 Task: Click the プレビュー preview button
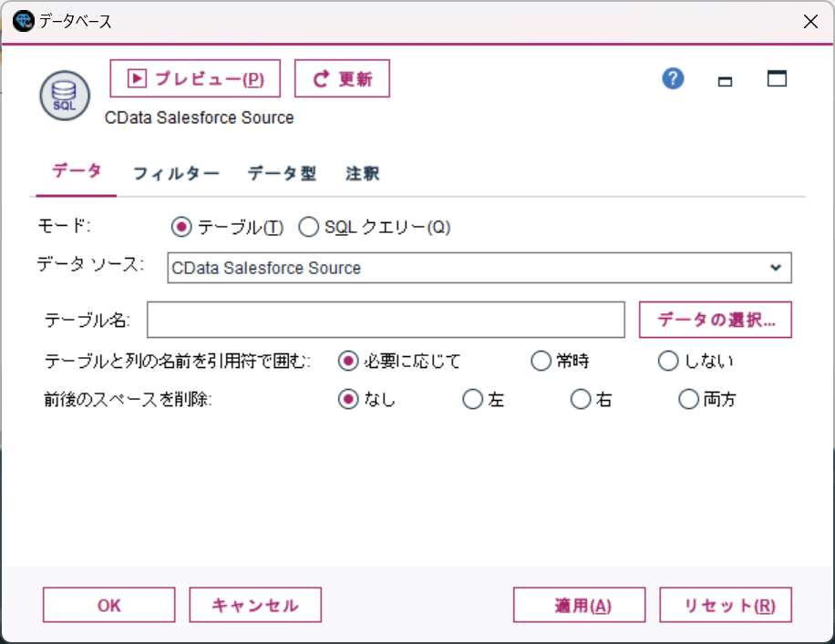[x=195, y=78]
